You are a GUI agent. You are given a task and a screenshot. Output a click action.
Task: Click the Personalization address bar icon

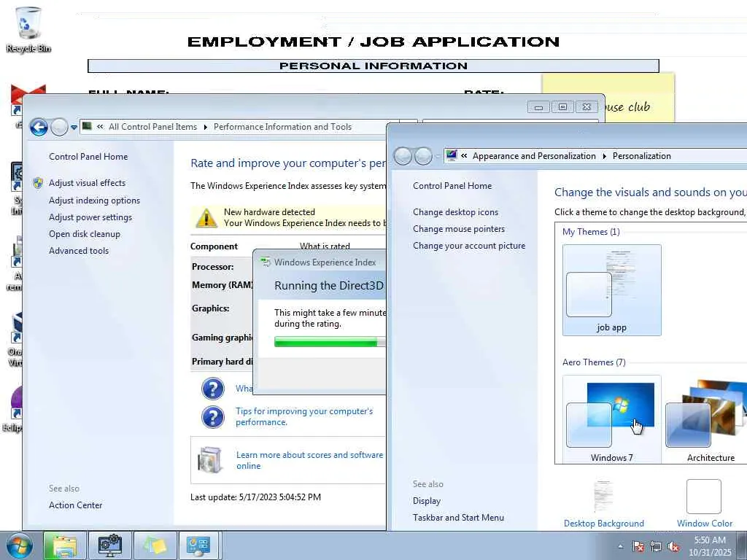point(452,155)
